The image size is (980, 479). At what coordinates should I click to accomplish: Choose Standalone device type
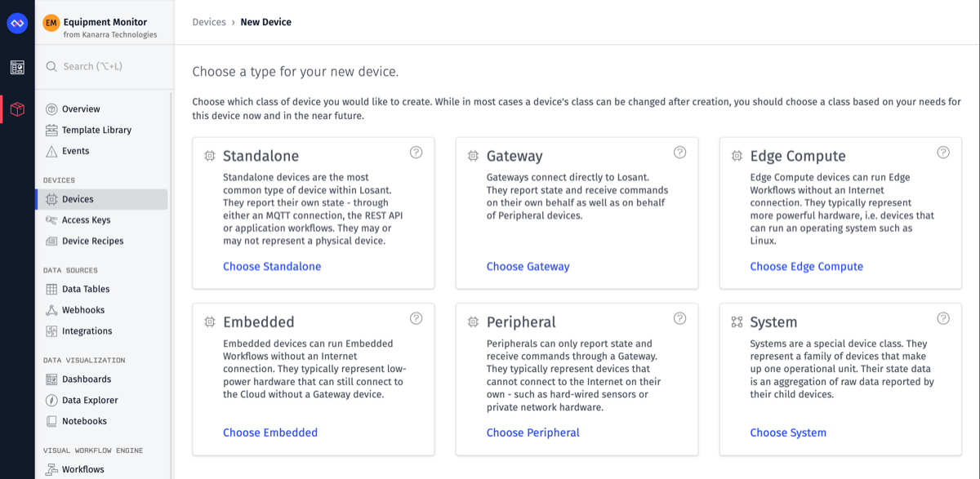pyautogui.click(x=272, y=267)
